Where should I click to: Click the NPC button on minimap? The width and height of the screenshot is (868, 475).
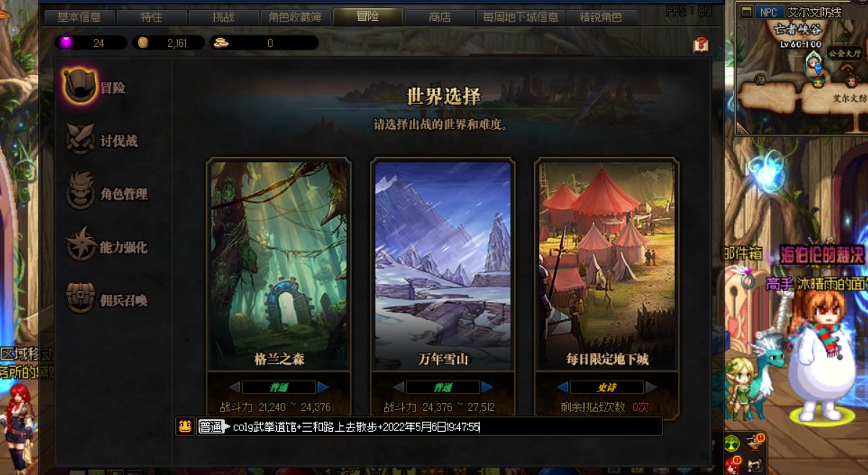[769, 12]
